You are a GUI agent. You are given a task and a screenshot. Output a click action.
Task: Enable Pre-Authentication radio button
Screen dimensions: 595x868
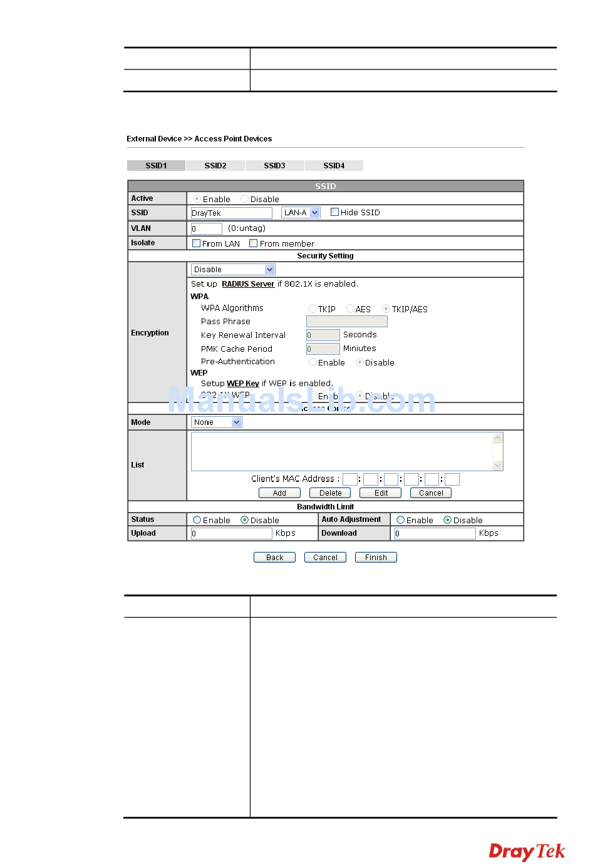tap(313, 362)
